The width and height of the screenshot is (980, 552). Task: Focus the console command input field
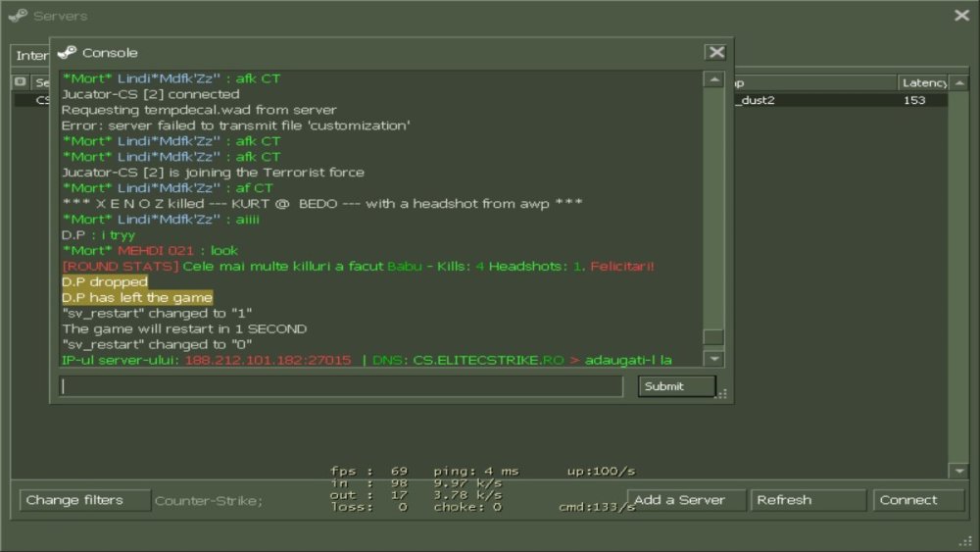coord(341,386)
